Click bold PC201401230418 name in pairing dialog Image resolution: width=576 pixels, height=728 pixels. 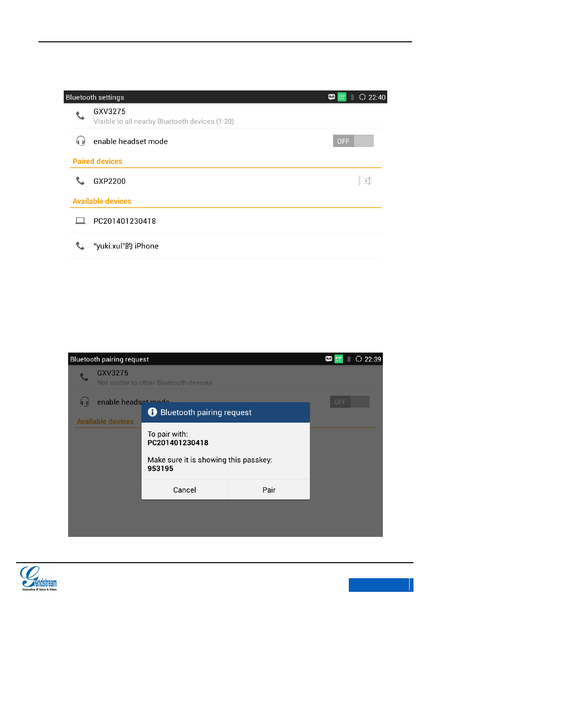(x=178, y=443)
